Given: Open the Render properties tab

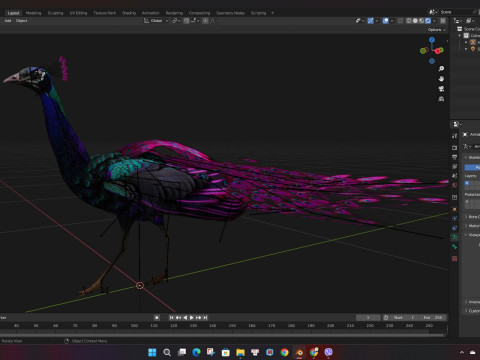Looking at the screenshot, I should (x=454, y=148).
